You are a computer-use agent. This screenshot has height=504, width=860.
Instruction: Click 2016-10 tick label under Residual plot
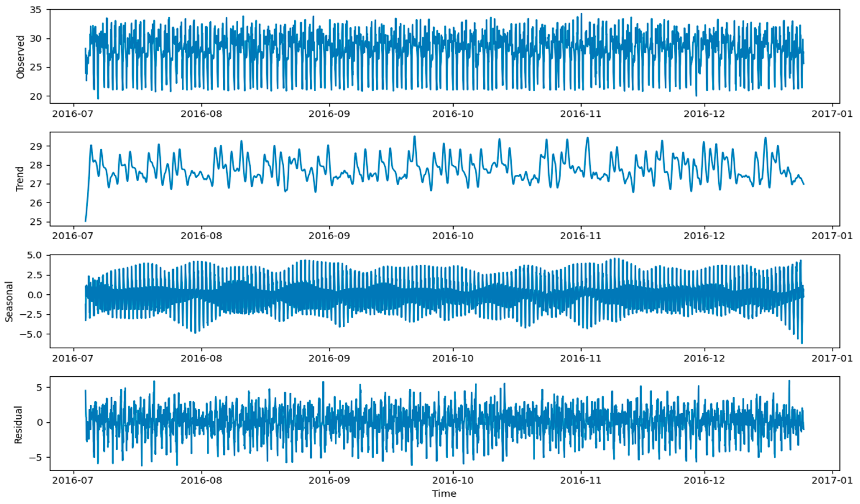pyautogui.click(x=452, y=480)
